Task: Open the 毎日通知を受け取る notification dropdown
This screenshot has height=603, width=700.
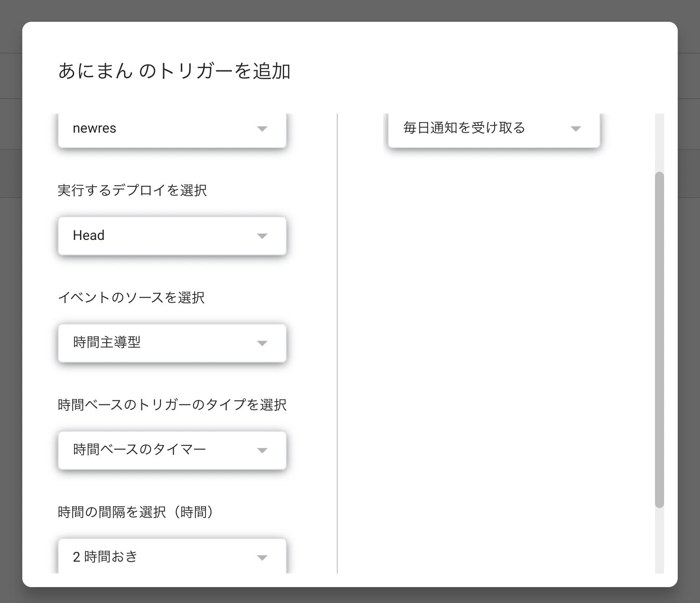Action: (x=482, y=129)
